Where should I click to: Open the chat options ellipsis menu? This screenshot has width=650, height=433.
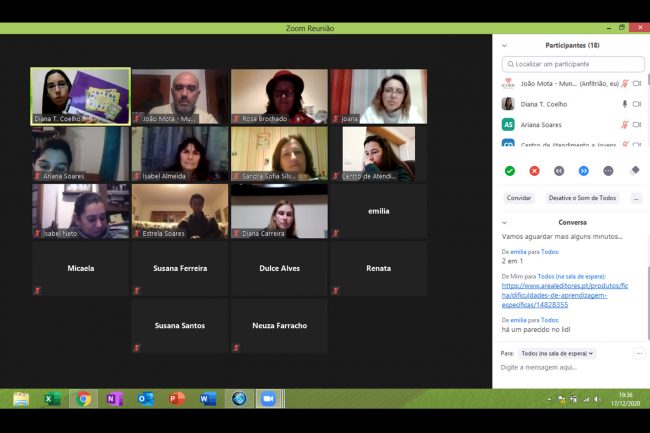(639, 353)
